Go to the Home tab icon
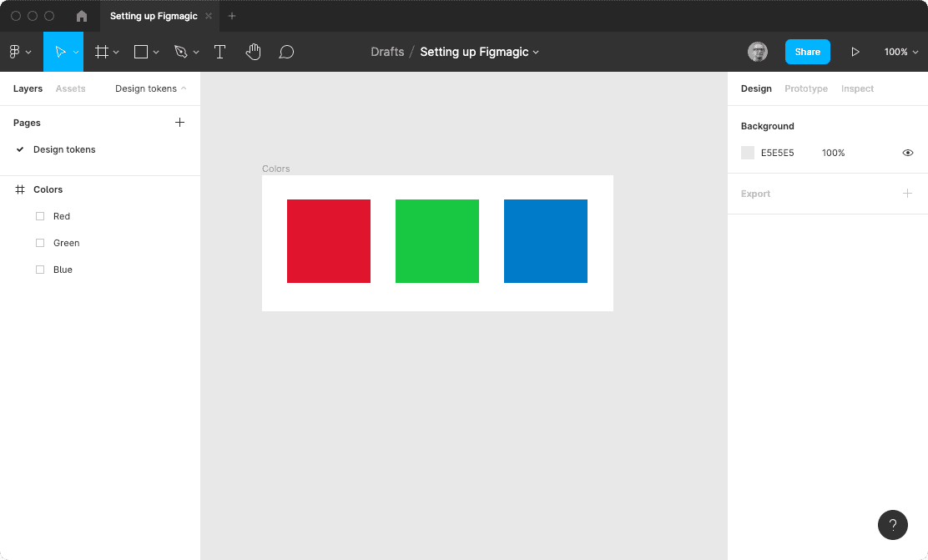Viewport: 928px width, 560px height. click(x=82, y=16)
